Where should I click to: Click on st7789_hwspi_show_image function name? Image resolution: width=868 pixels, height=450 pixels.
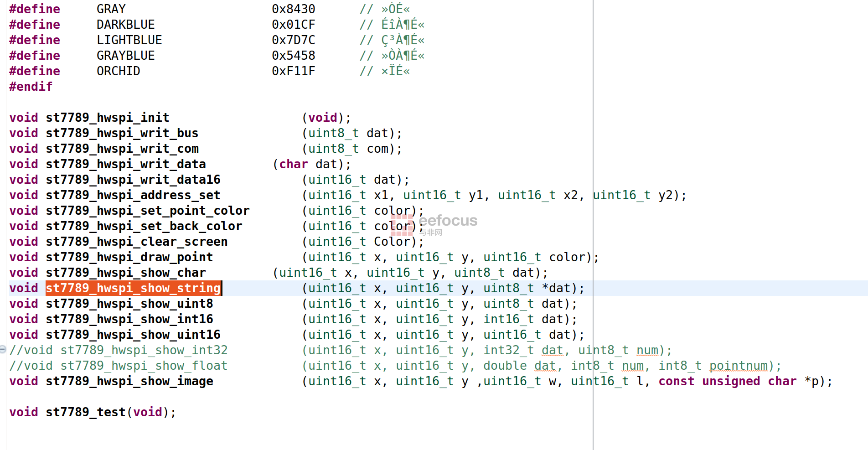coord(129,381)
